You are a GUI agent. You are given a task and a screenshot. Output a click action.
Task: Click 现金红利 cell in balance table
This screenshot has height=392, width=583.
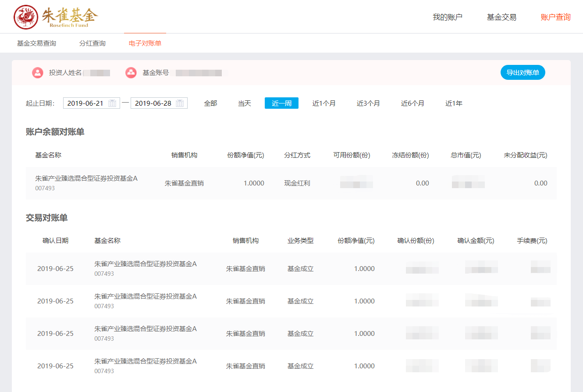click(x=297, y=183)
